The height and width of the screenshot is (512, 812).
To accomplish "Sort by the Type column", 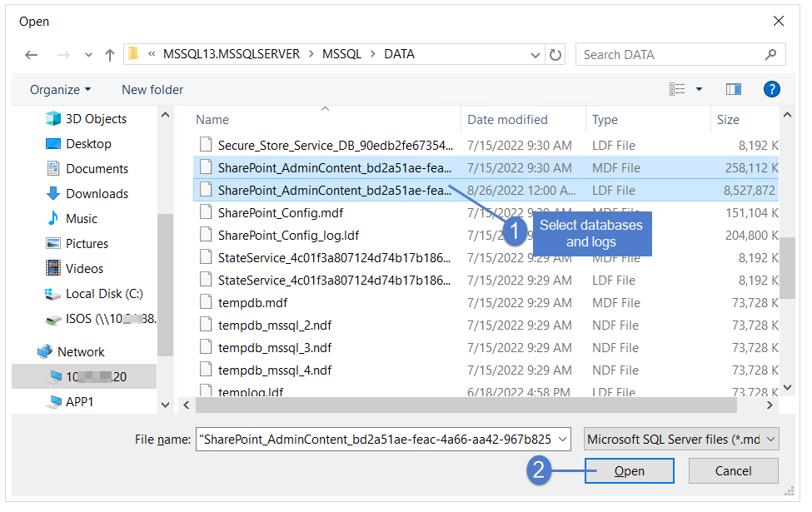I will 605,120.
